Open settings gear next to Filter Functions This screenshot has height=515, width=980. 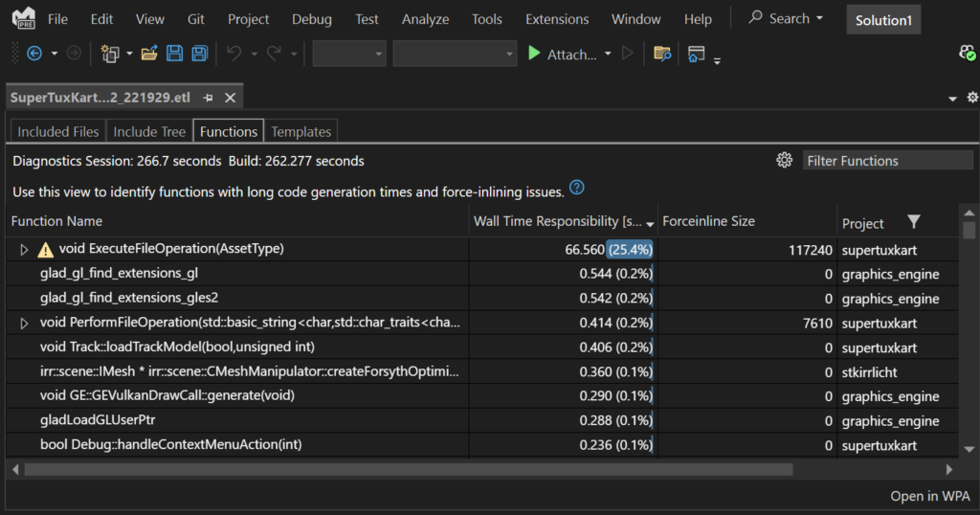click(784, 160)
